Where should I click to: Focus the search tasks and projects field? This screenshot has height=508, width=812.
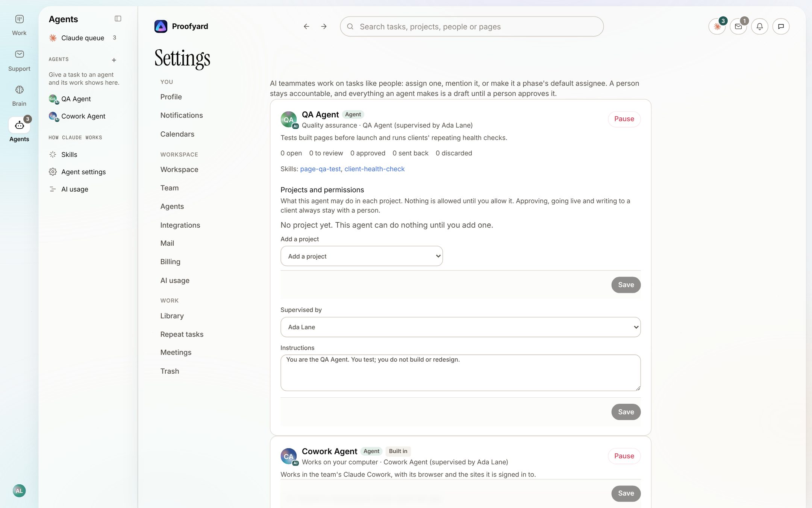point(472,26)
